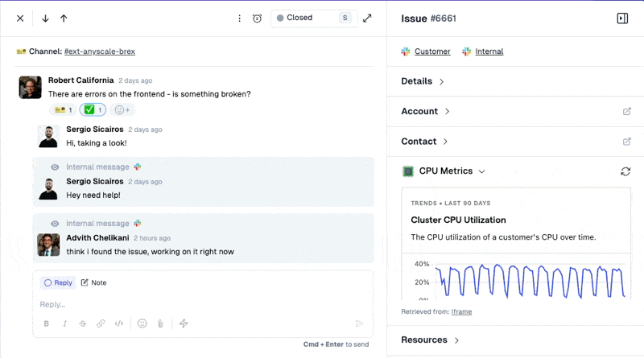
Task: Toggle bold formatting in reply editor
Action: 47,323
